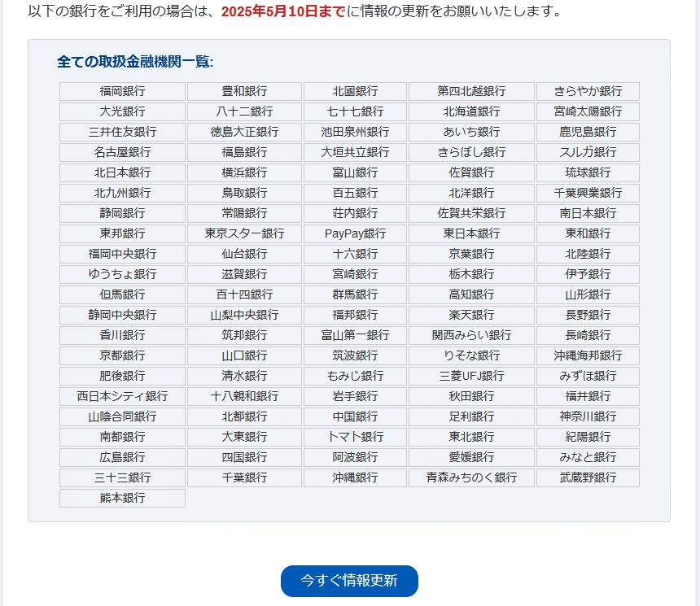Viewport: 700px width, 606px height.
Task: Choose きらぼし銀行 from the table
Action: tap(471, 152)
